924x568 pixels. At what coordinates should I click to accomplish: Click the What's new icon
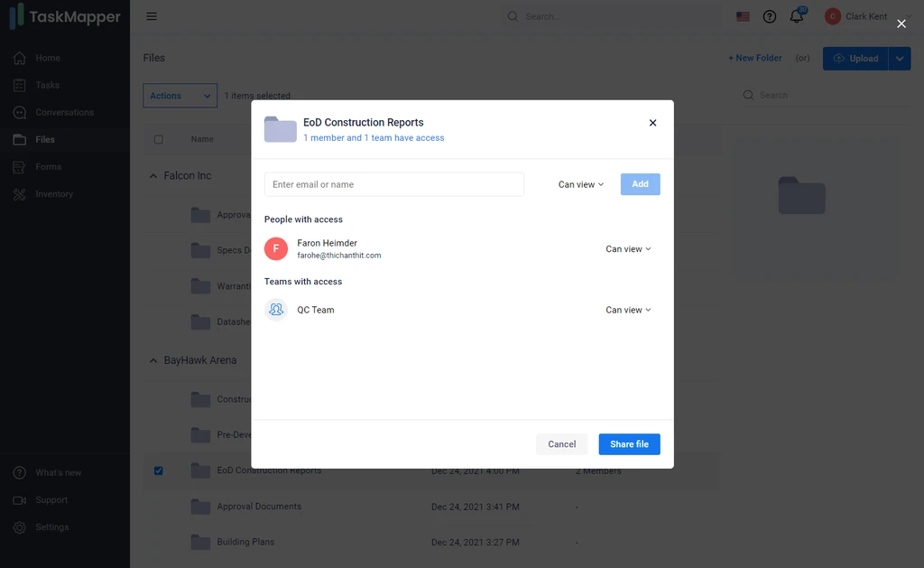click(20, 472)
